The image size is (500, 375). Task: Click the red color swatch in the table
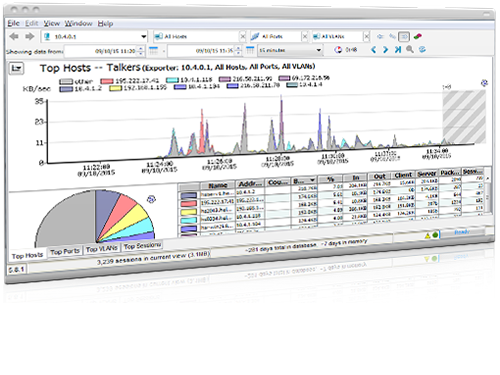click(x=189, y=203)
